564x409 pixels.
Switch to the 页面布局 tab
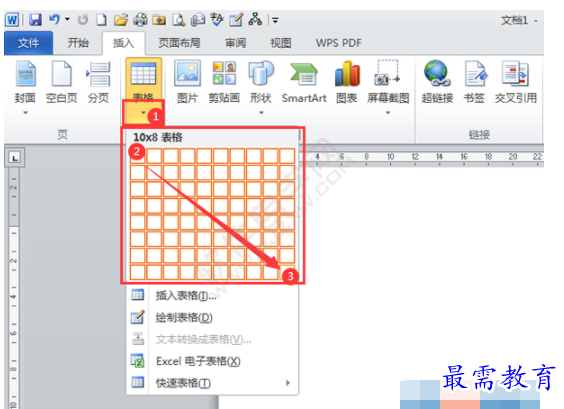coord(179,43)
